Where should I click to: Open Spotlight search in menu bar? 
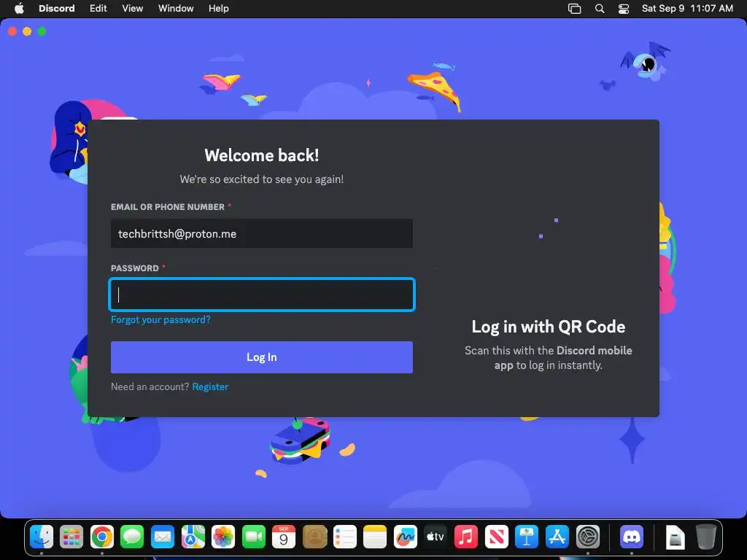[x=600, y=9]
